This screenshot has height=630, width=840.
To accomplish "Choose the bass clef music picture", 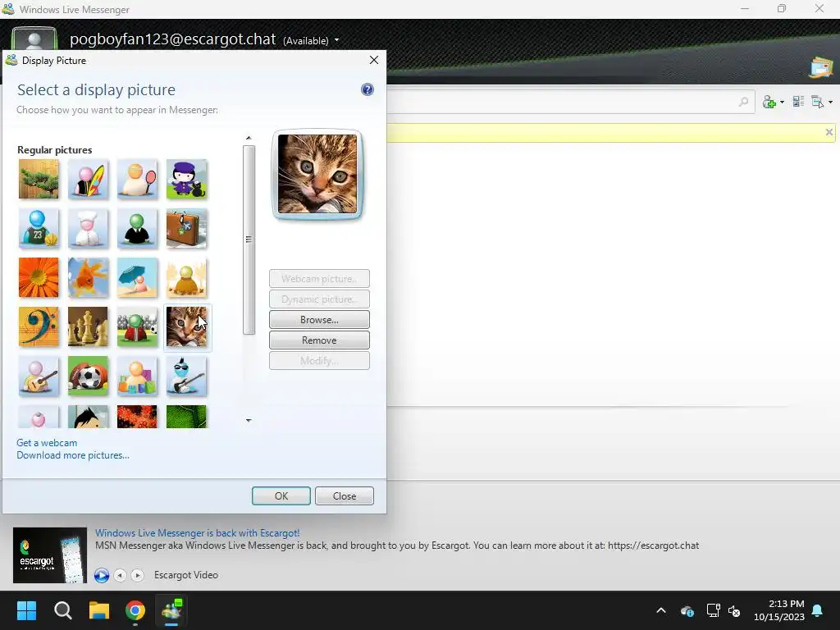I will (x=39, y=326).
